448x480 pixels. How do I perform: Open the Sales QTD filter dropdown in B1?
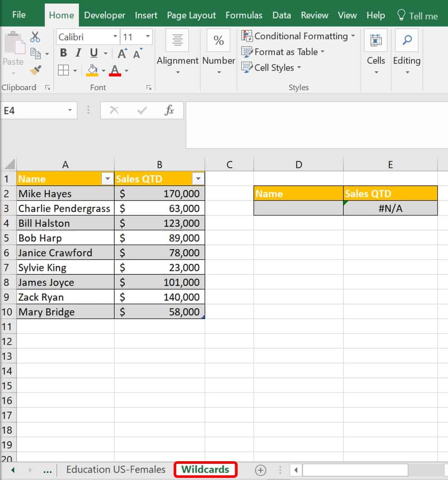[x=198, y=179]
